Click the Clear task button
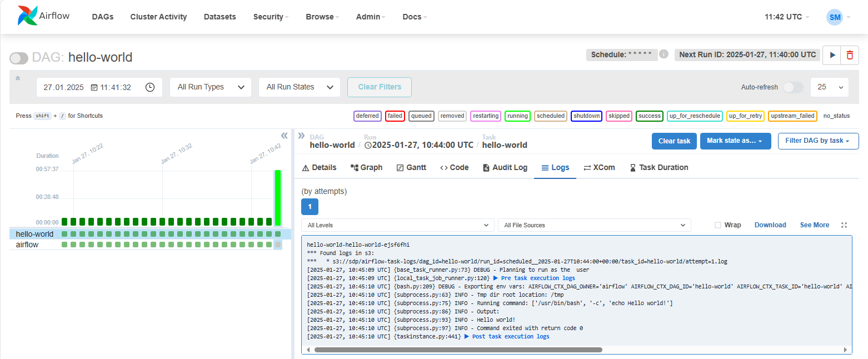 point(674,141)
